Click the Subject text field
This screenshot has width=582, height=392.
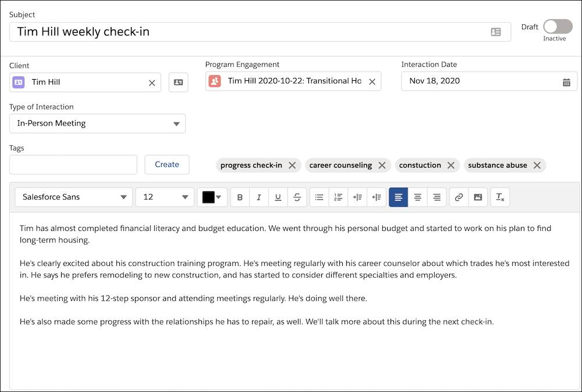coord(260,32)
